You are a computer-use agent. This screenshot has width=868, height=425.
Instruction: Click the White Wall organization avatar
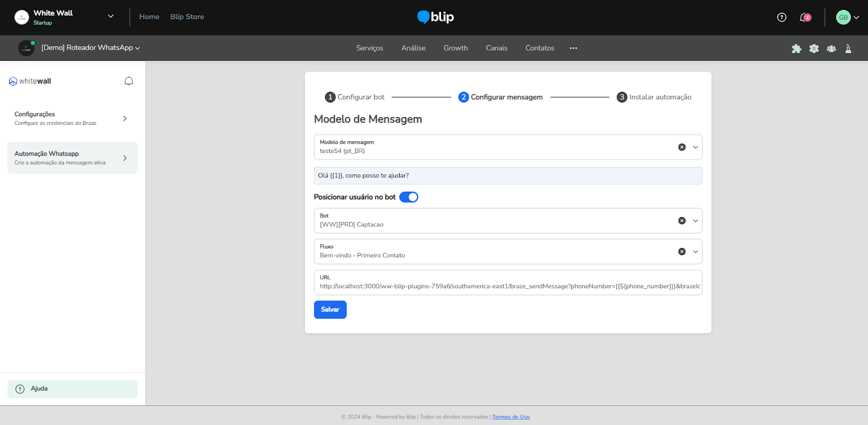22,17
